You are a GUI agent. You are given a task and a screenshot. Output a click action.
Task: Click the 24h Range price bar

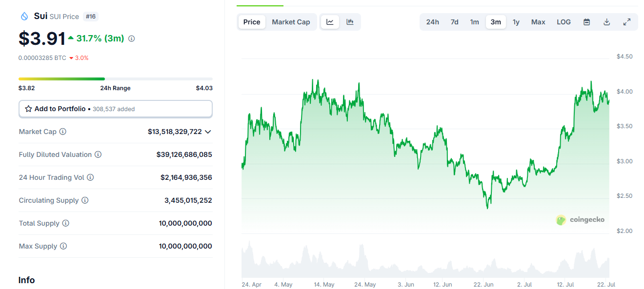click(115, 78)
